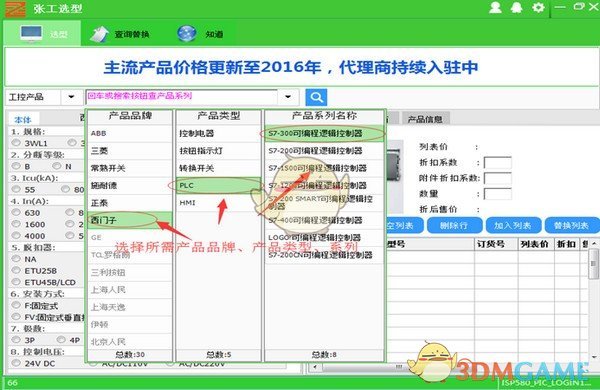The width and height of the screenshot is (600, 390).
Task: Select the ETU25B trip unit option
Action: click(x=16, y=270)
